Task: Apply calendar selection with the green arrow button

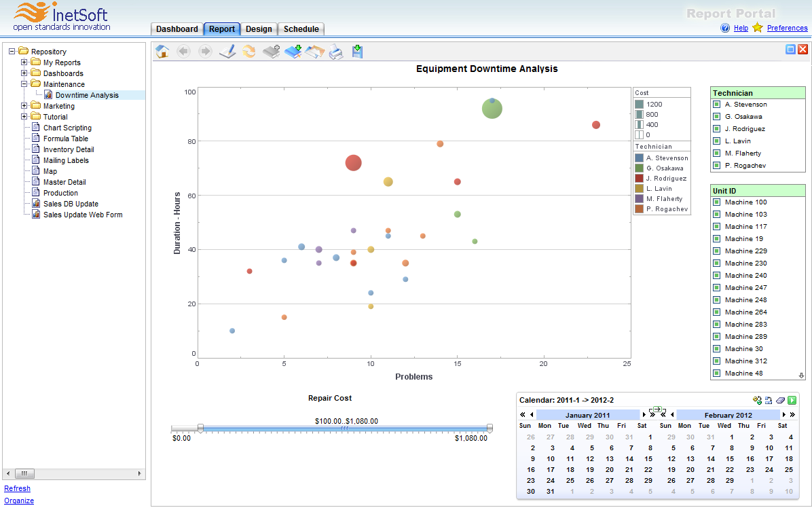Action: (x=792, y=401)
